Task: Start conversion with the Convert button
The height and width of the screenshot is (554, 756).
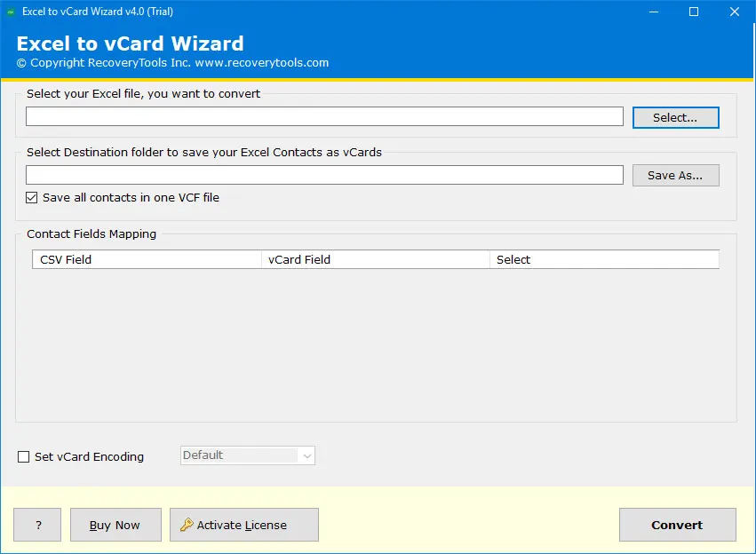Action: pyautogui.click(x=677, y=525)
